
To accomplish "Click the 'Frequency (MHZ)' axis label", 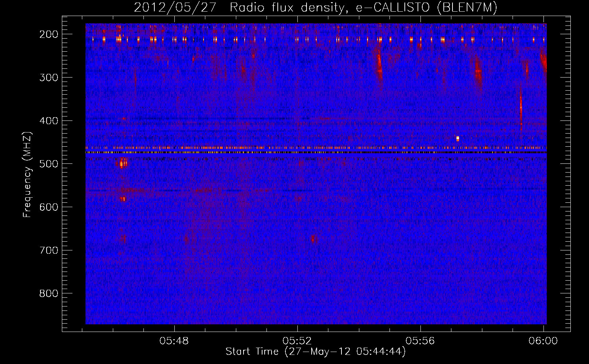I will coord(27,175).
